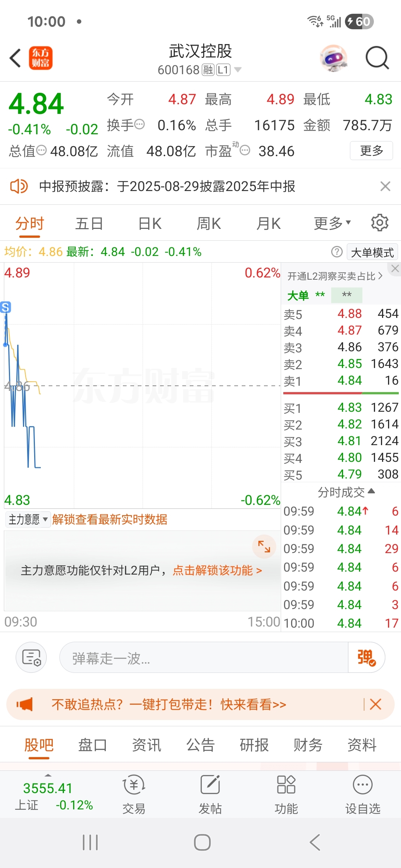The image size is (401, 868).
Task: Tap the 市盈 info circle icon
Action: (x=245, y=150)
